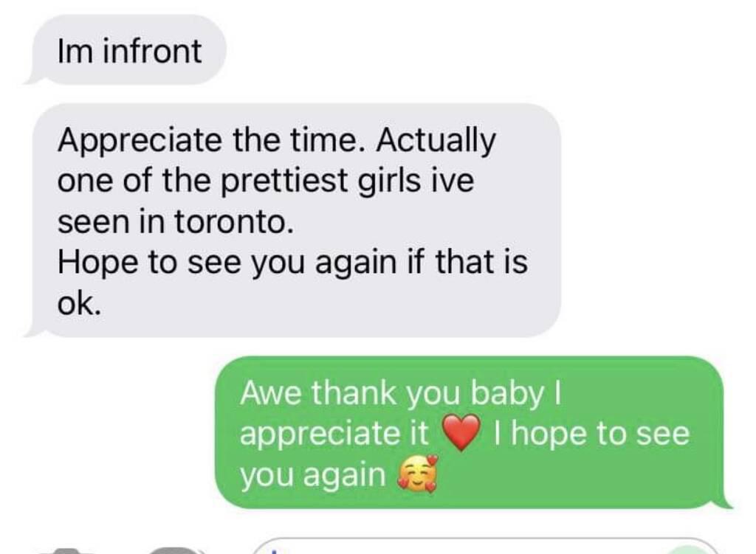
Task: Click the word "toronto" in gray message
Action: pos(233,222)
